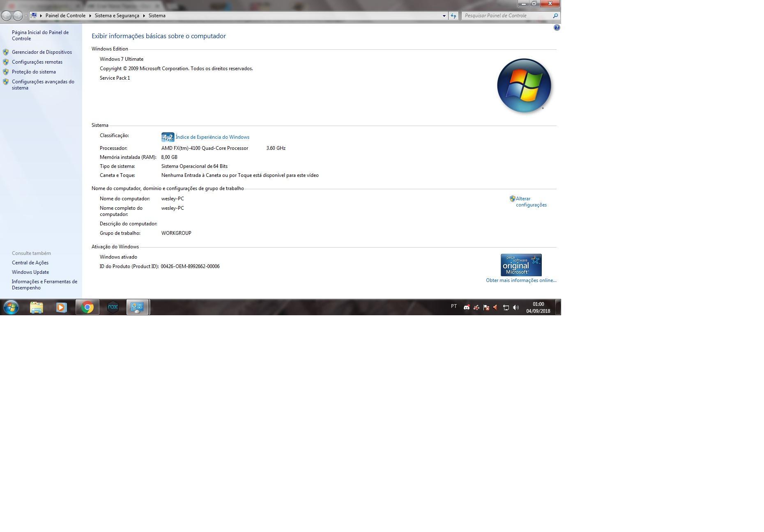This screenshot has height=532, width=764.
Task: Click the Sistema Operacional de 64 Bits text
Action: point(194,166)
